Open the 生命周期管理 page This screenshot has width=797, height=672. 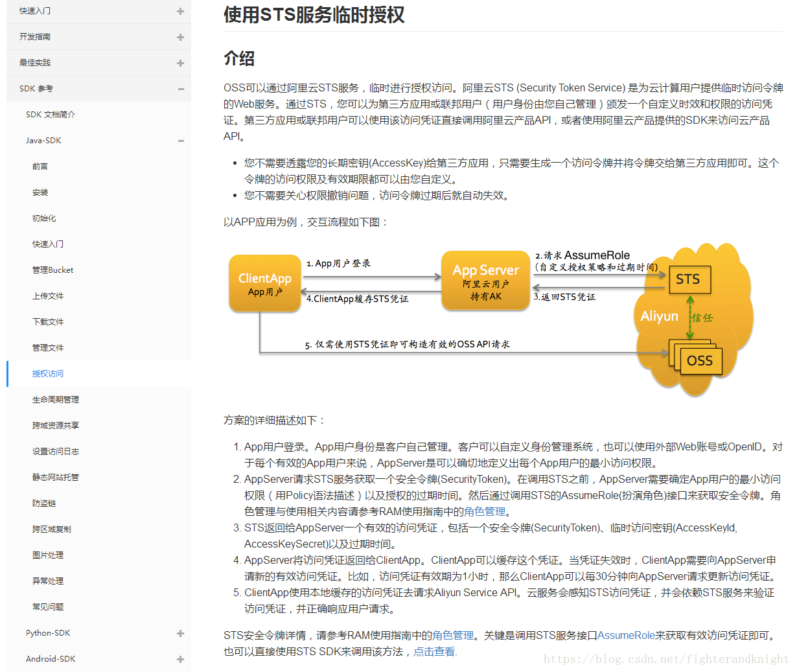pyautogui.click(x=56, y=400)
